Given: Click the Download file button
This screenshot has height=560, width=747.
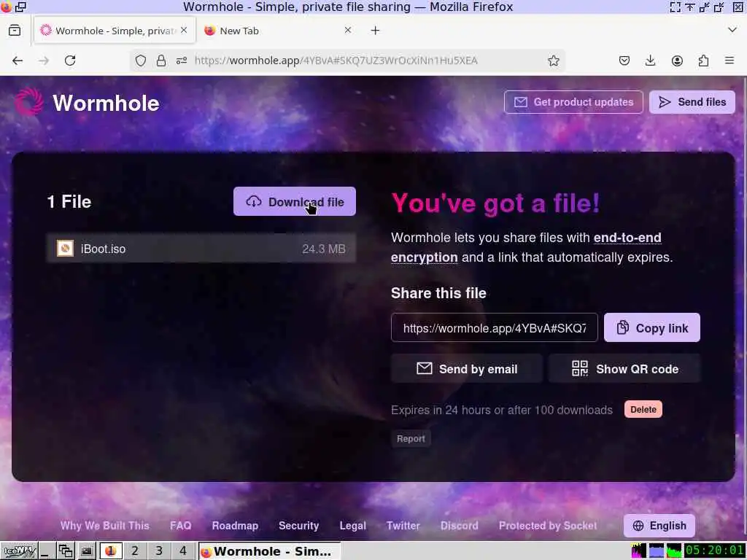Looking at the screenshot, I should point(295,201).
